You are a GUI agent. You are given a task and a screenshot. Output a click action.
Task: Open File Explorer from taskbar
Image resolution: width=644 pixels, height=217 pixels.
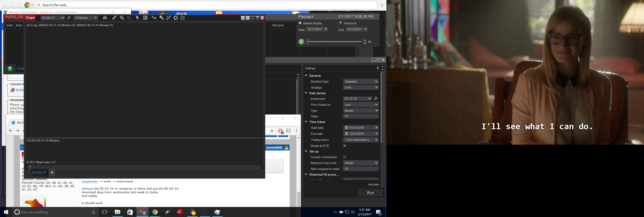coord(118,212)
